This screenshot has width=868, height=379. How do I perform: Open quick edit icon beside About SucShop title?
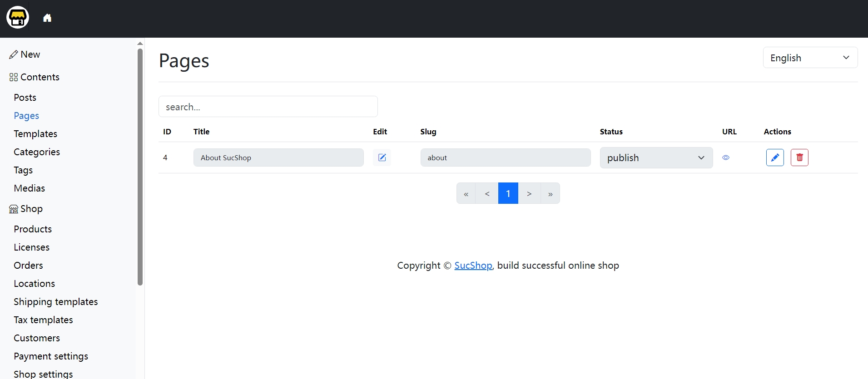tap(382, 158)
